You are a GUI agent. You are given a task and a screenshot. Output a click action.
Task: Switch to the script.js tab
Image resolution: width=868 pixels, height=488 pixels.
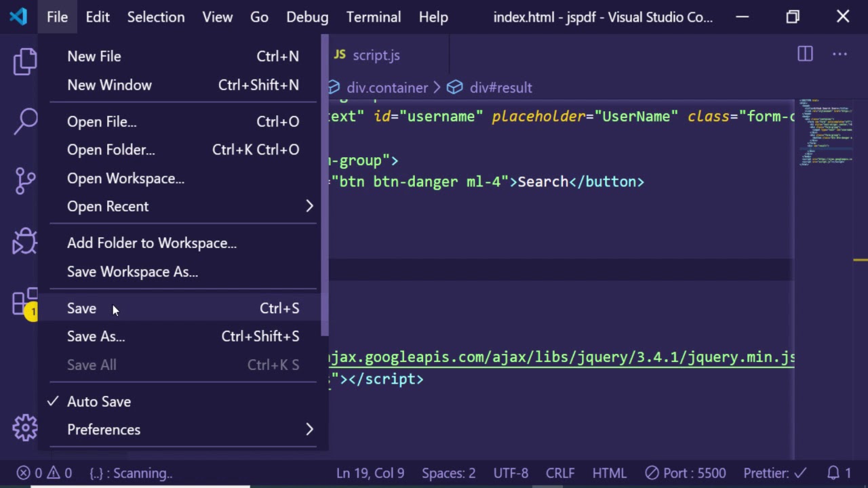[376, 56]
